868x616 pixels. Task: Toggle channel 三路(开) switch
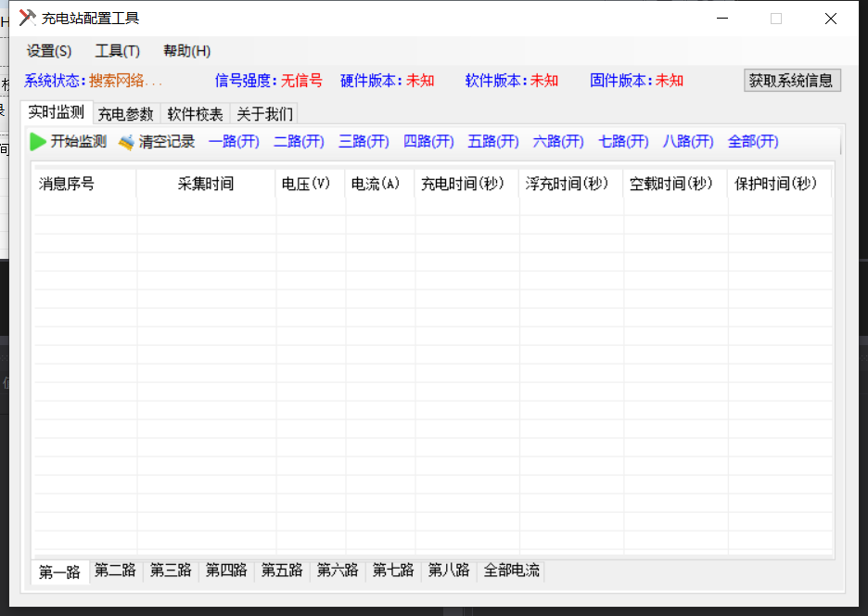coord(364,142)
